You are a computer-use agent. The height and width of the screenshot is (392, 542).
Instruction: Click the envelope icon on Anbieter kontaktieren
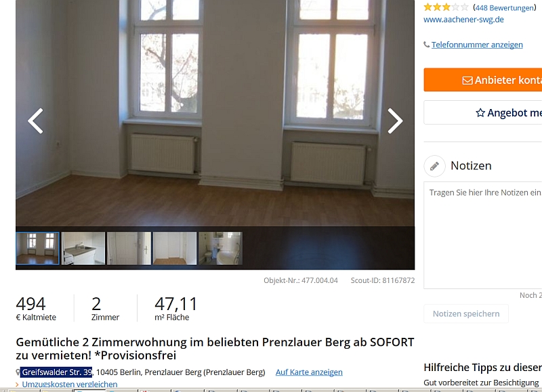point(467,80)
